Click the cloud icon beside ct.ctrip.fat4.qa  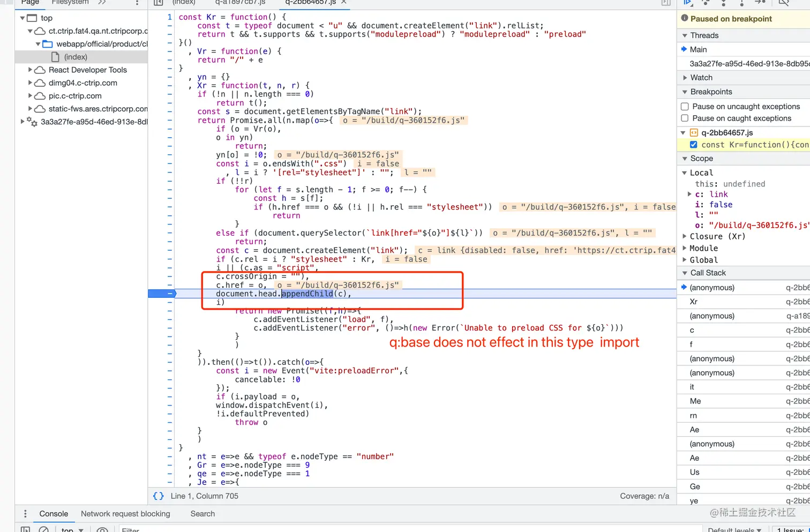coord(40,31)
